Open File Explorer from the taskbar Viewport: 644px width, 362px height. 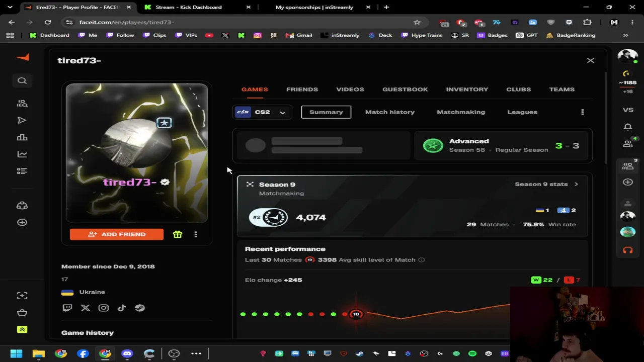[x=38, y=353]
